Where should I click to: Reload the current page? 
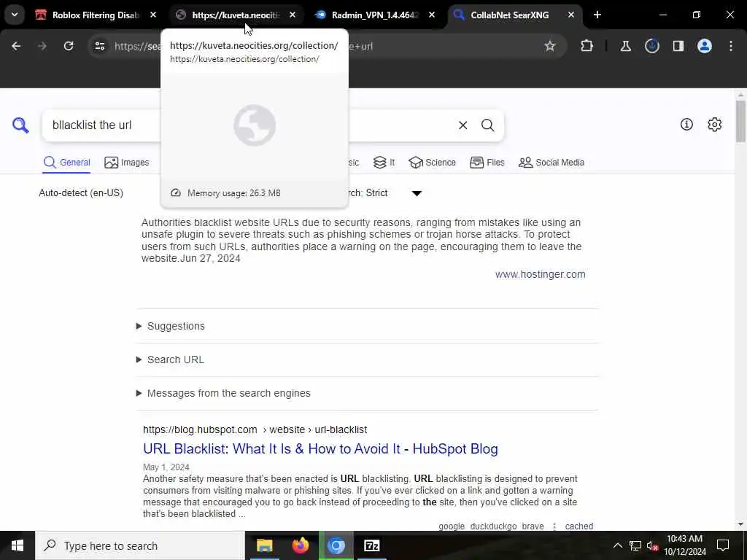point(69,46)
